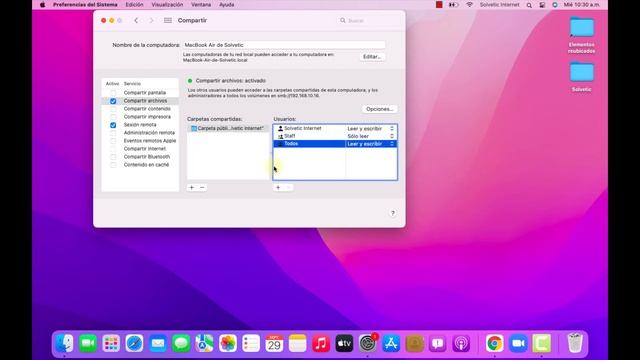Open the Ayuda menu
This screenshot has height=360, width=640.
pos(227,5)
